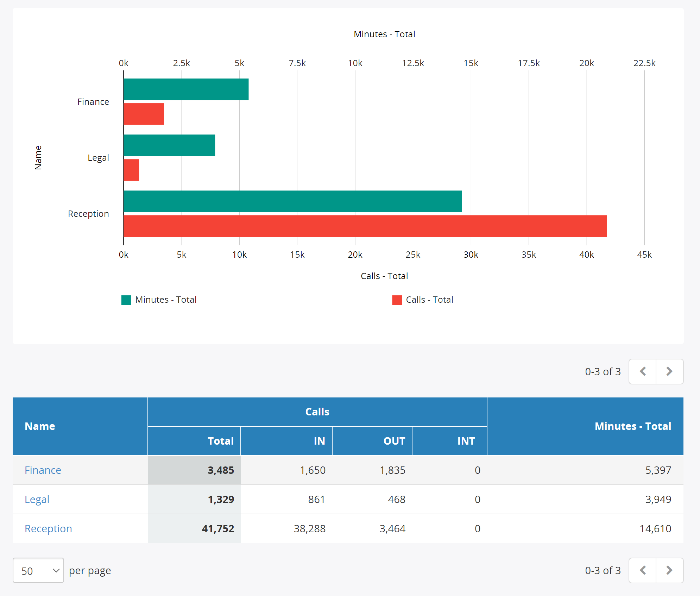
Task: Open the Finance link in table
Action: pos(43,470)
